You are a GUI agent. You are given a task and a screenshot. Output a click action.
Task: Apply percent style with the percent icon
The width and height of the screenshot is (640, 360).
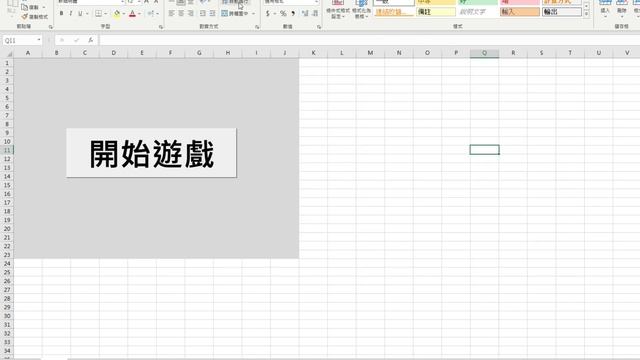pyautogui.click(x=283, y=13)
